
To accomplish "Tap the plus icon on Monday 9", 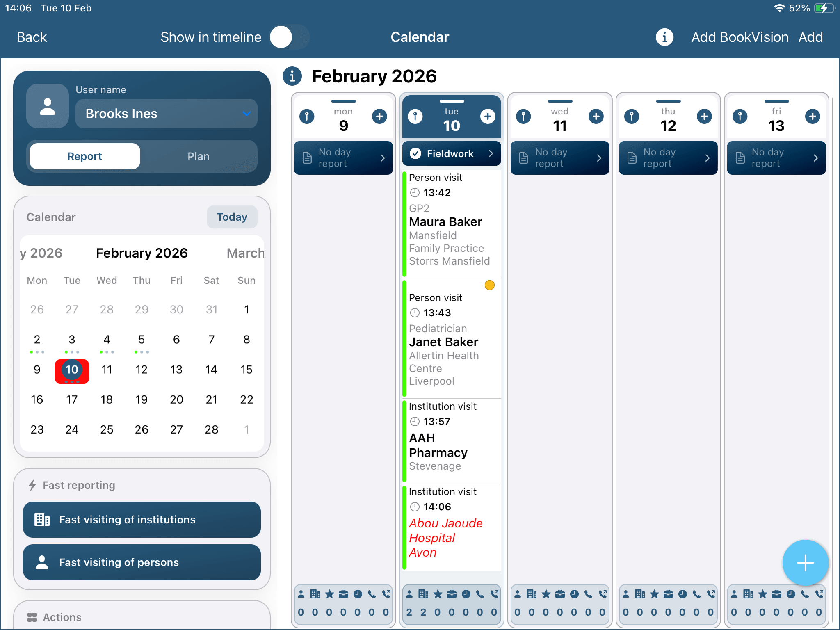I will tap(379, 116).
